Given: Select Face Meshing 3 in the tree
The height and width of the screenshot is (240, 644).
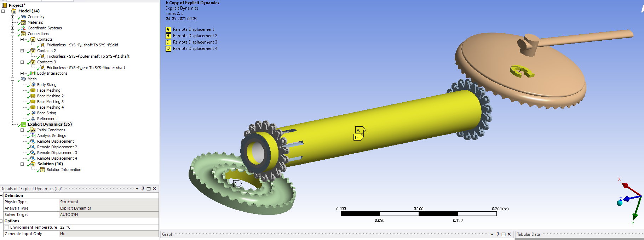Looking at the screenshot, I should point(50,102).
